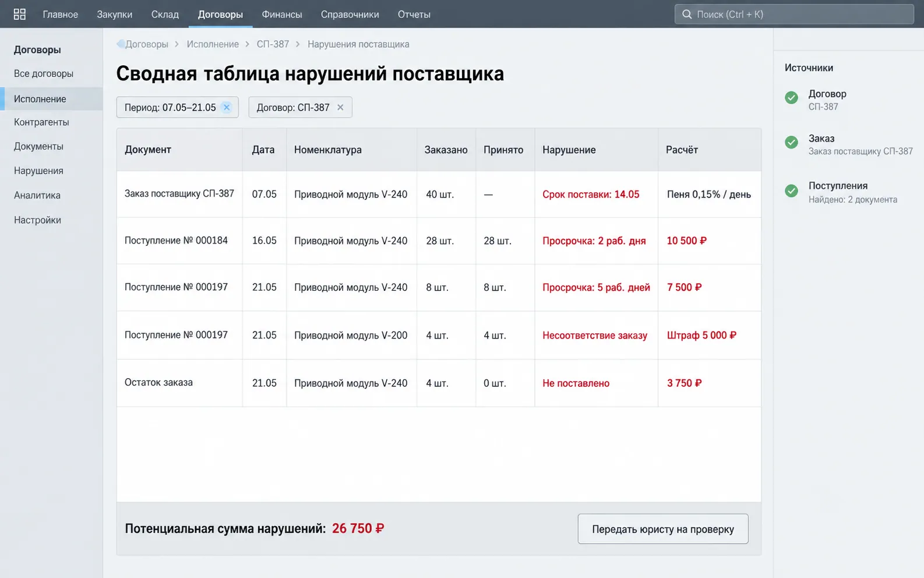Click the Штраф 5 000 ₽ amount
The image size is (924, 578).
(x=701, y=336)
